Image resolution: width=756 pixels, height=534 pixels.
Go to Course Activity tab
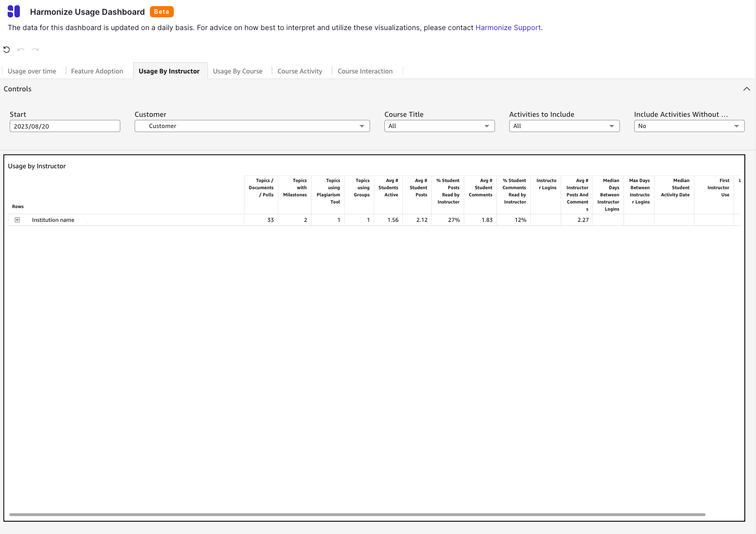tap(300, 71)
